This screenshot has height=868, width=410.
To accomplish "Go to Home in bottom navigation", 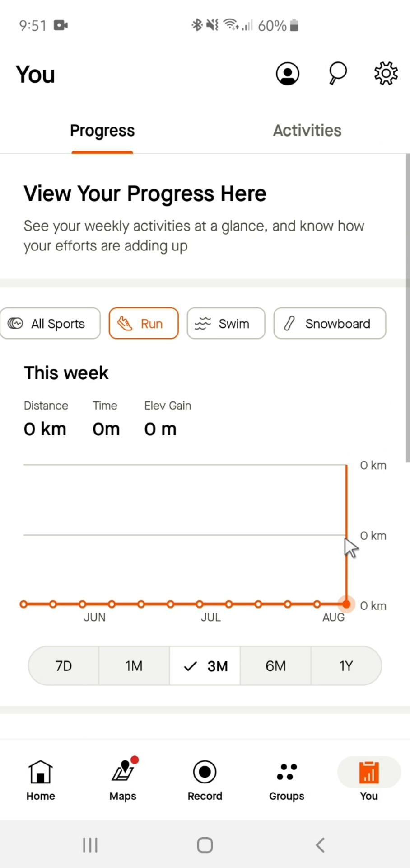I will click(x=41, y=780).
